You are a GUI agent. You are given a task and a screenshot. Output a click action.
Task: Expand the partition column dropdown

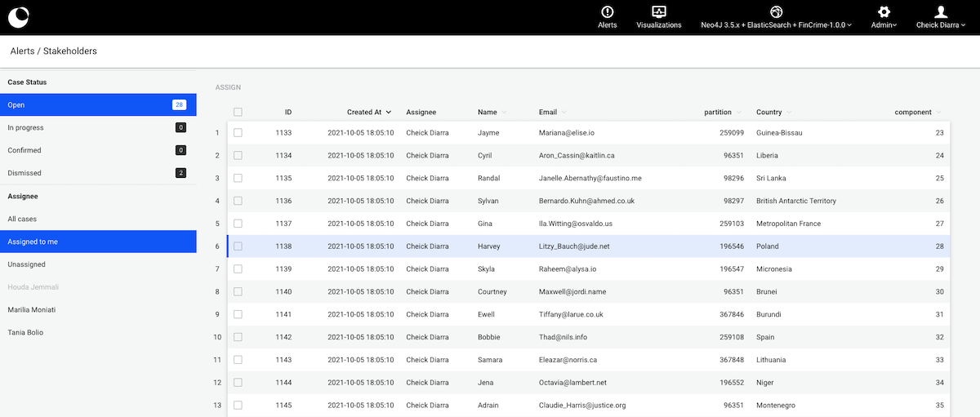pyautogui.click(x=739, y=113)
